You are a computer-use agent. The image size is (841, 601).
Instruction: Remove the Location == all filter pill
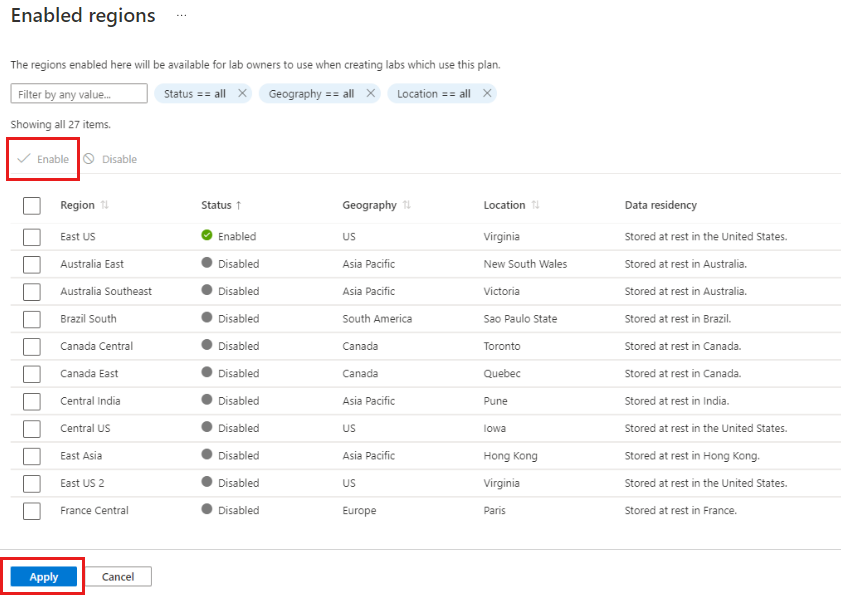(x=487, y=92)
